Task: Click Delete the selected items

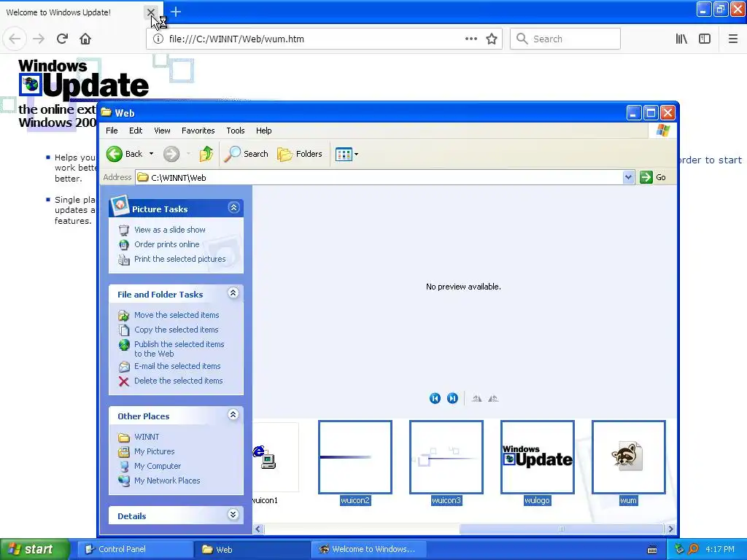Action: click(178, 381)
